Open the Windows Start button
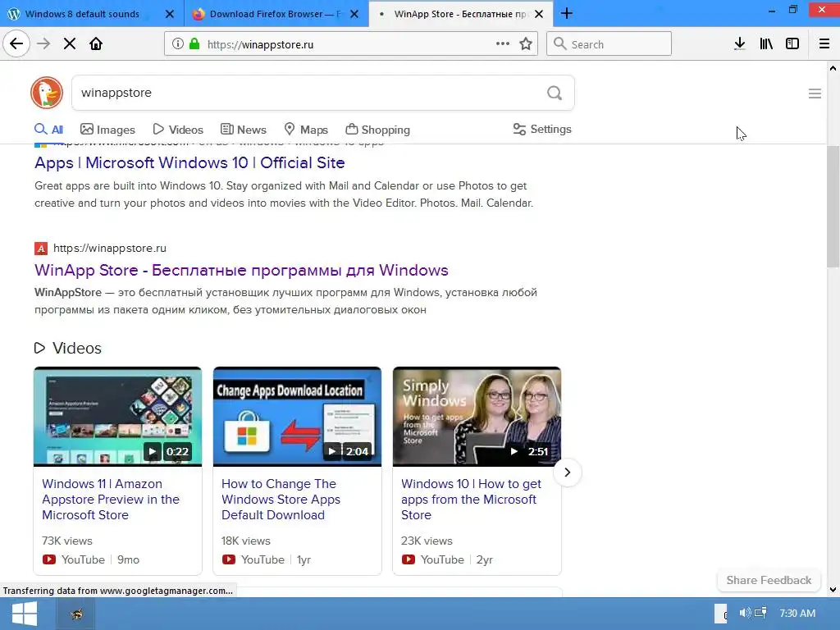The width and height of the screenshot is (840, 630). [25, 614]
